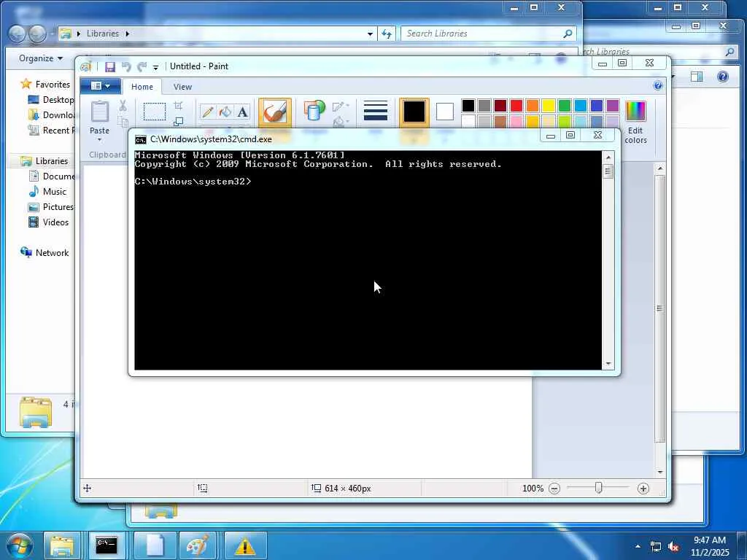The height and width of the screenshot is (560, 747).
Task: Open address bar history dropdown in Libraries window
Action: coord(370,34)
